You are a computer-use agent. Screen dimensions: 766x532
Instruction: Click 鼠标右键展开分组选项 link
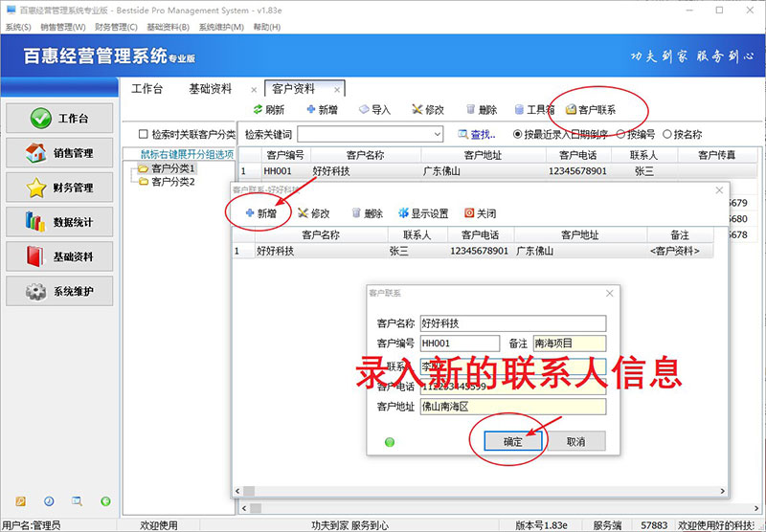(187, 154)
